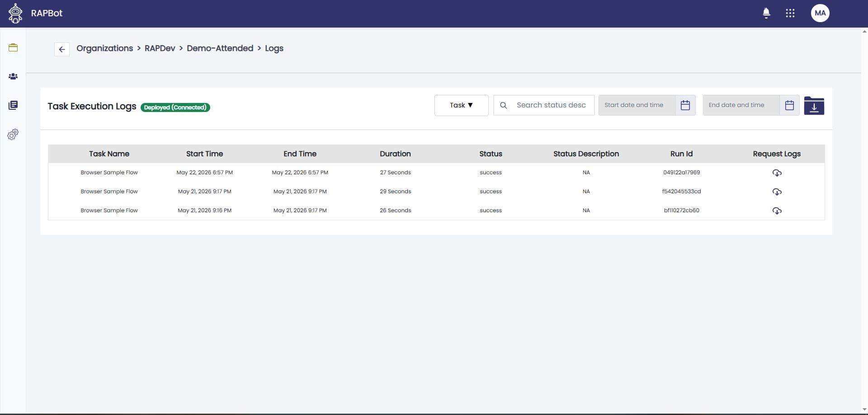Navigate to RAPDev breadcrumb
Screen dimensions: 868x415
point(160,48)
